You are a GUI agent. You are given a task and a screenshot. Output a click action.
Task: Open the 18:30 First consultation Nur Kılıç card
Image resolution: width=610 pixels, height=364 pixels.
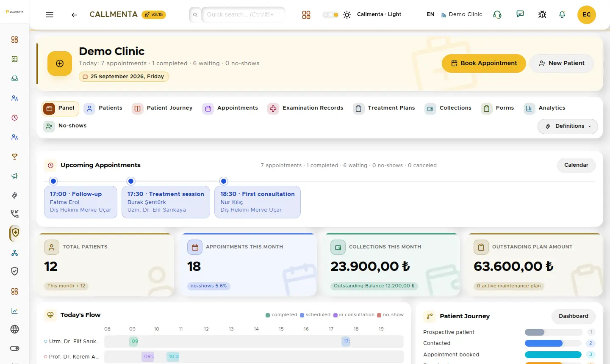[x=258, y=202]
